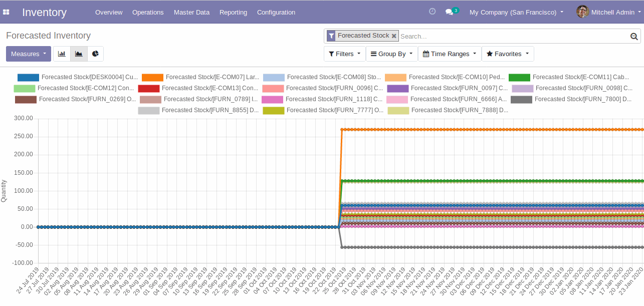Open the Time Ranges dropdown
This screenshot has height=306, width=644.
[450, 54]
